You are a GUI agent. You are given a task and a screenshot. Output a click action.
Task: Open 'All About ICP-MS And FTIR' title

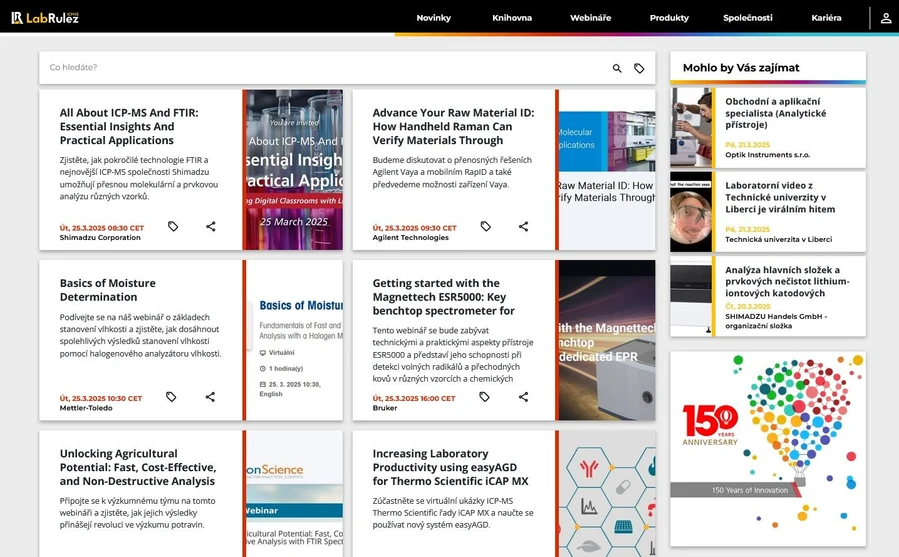129,127
